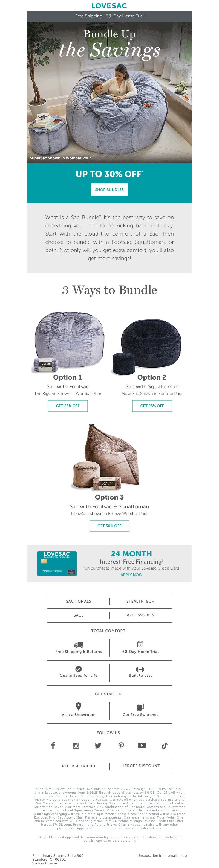The image size is (219, 868).
Task: Open the Accessories menu link
Action: pos(140,615)
